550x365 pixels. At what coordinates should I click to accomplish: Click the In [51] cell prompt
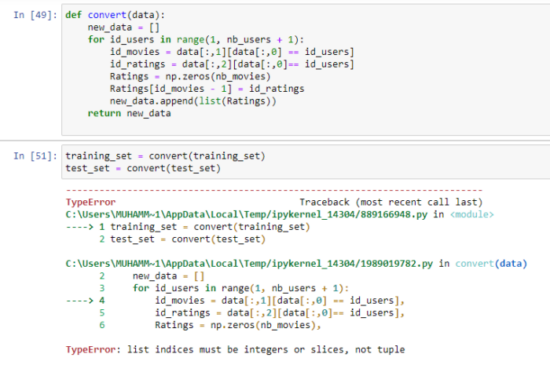35,156
